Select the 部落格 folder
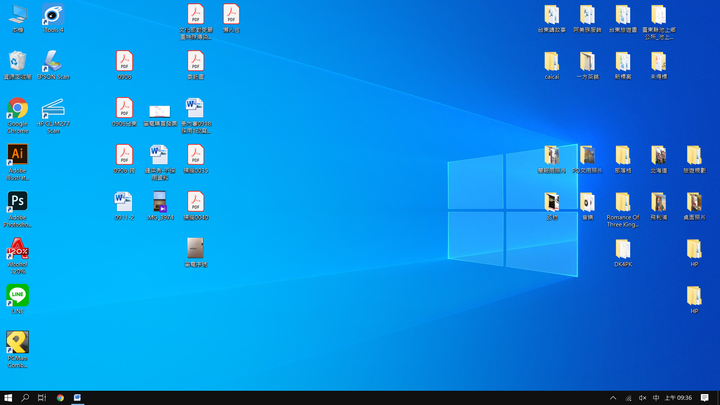Image resolution: width=720 pixels, height=405 pixels. [x=623, y=159]
